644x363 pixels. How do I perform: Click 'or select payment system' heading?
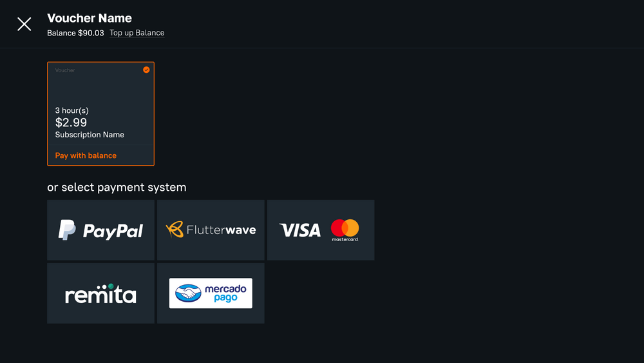(x=117, y=188)
